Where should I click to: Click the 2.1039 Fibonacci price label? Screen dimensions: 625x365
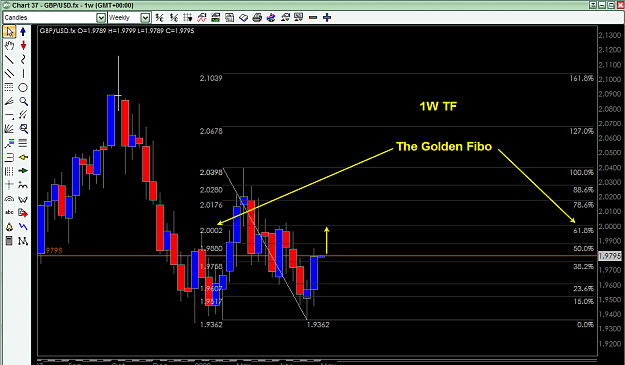tap(211, 78)
